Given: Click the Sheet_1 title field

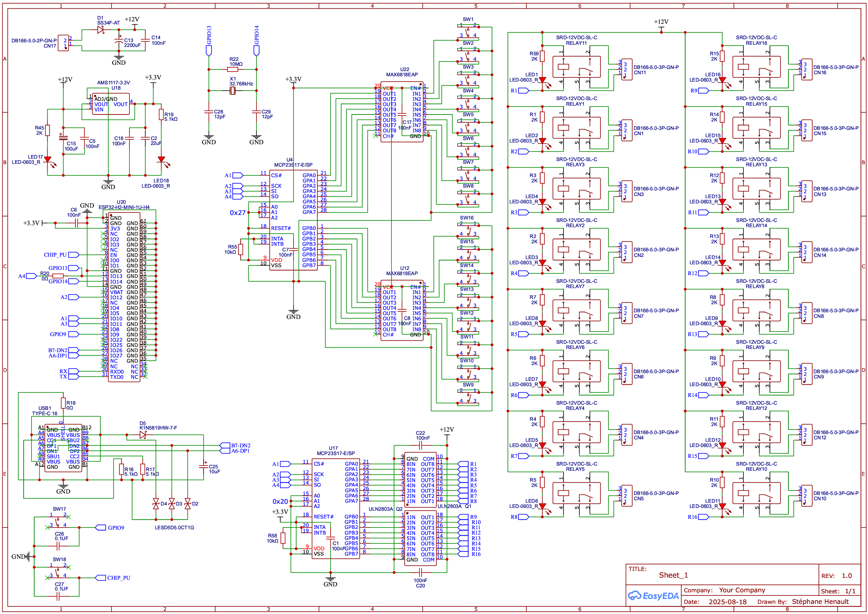Looking at the screenshot, I should pyautogui.click(x=673, y=575).
